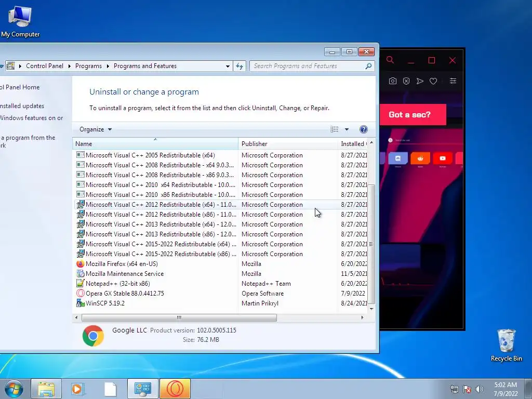The height and width of the screenshot is (399, 532).
Task: Open the blank document taskbar icon
Action: 110,389
